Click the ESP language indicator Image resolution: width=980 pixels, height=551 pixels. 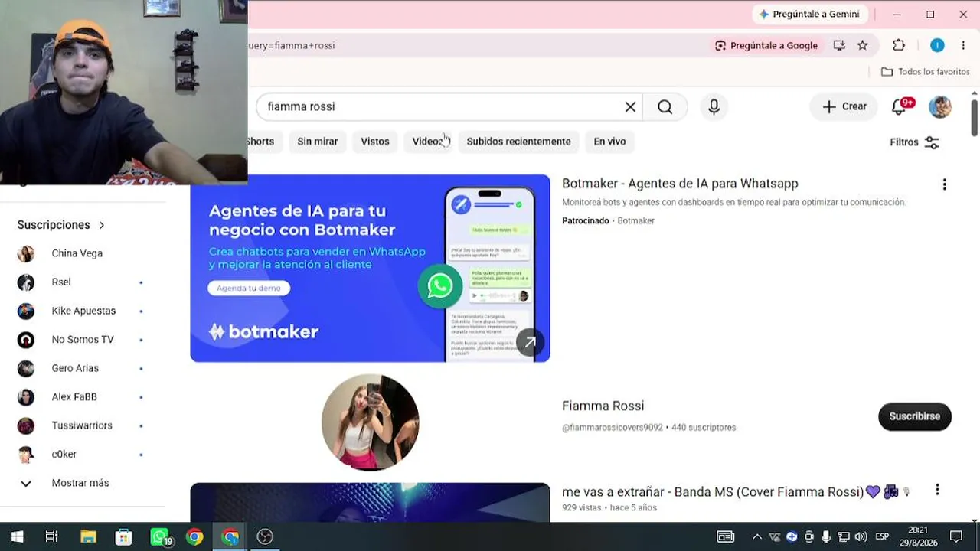(882, 536)
